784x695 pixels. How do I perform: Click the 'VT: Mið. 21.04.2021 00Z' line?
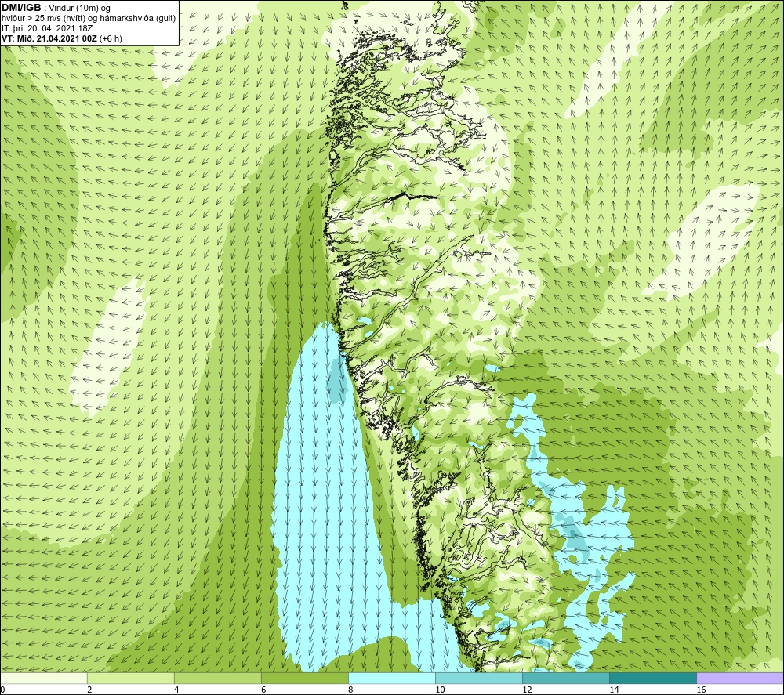tap(50, 38)
